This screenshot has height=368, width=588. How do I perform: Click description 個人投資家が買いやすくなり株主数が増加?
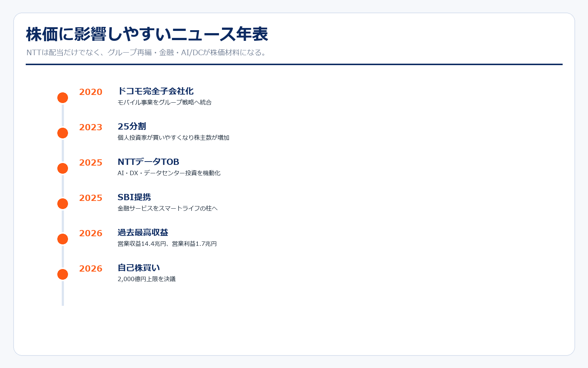(x=173, y=138)
